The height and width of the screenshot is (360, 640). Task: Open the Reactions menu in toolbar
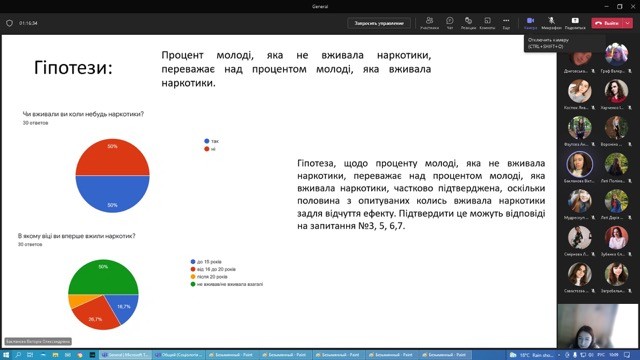[468, 23]
